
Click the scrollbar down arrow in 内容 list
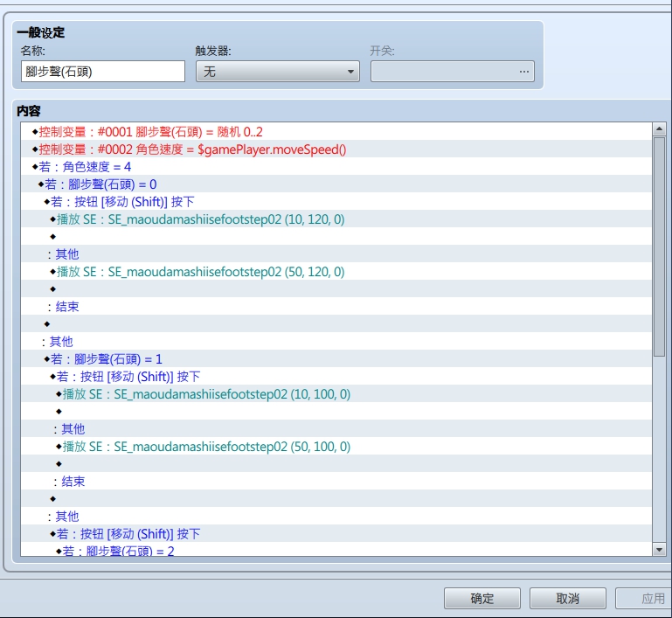click(x=659, y=550)
